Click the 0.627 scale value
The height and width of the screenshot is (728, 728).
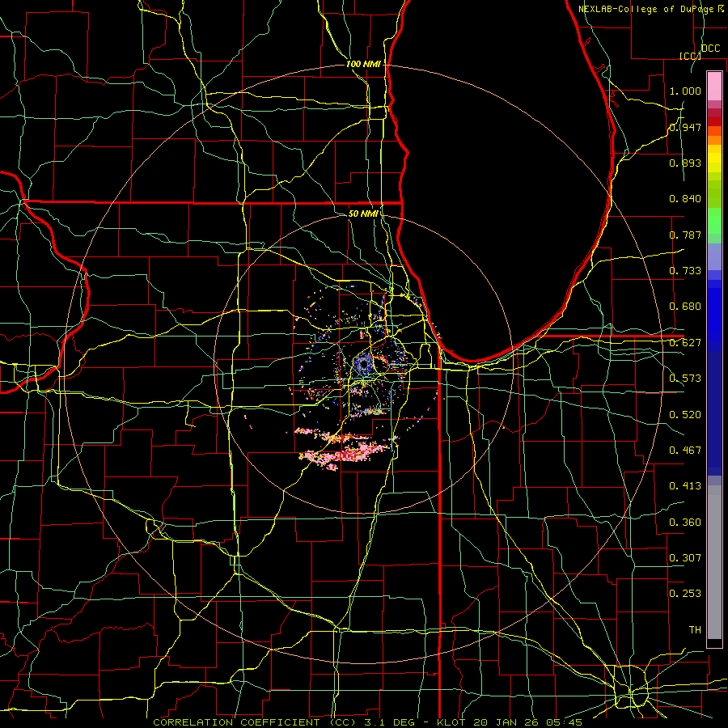[x=685, y=343]
